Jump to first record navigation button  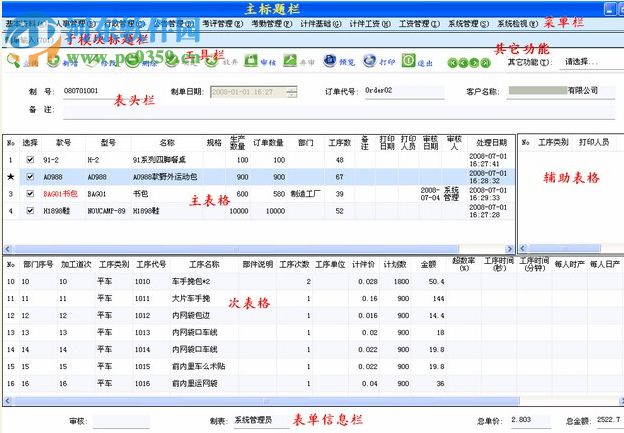pyautogui.click(x=452, y=63)
